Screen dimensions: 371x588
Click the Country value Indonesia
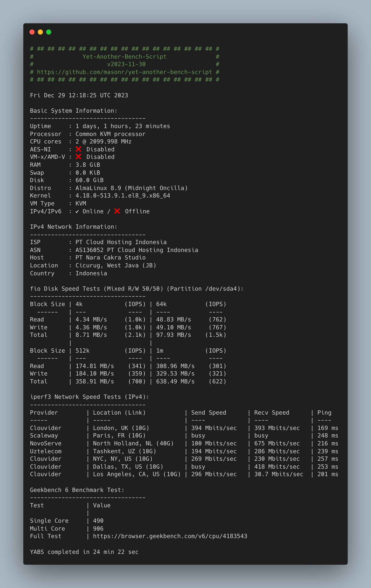91,273
